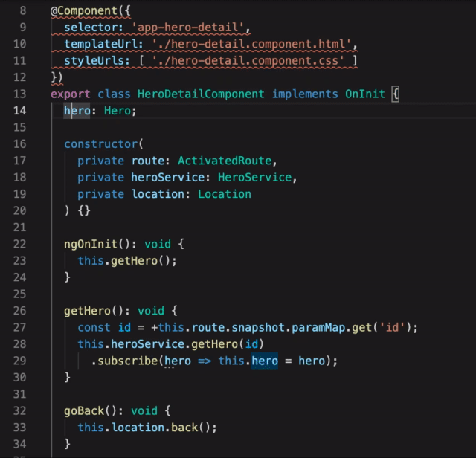Click the getHero call on line 23
Image resolution: width=476 pixels, height=458 pixels.
pyautogui.click(x=134, y=261)
